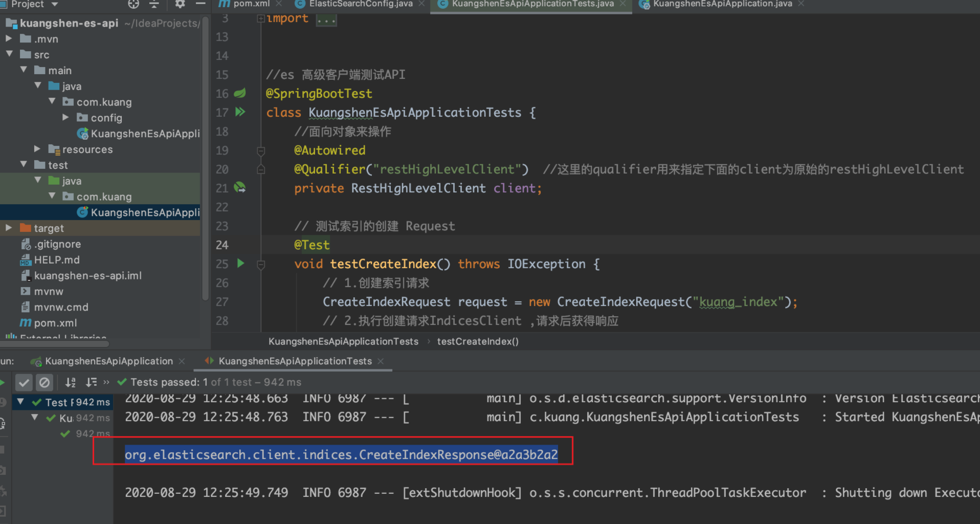Expand the .mvn folder
Screen dimensions: 980x524
point(9,38)
